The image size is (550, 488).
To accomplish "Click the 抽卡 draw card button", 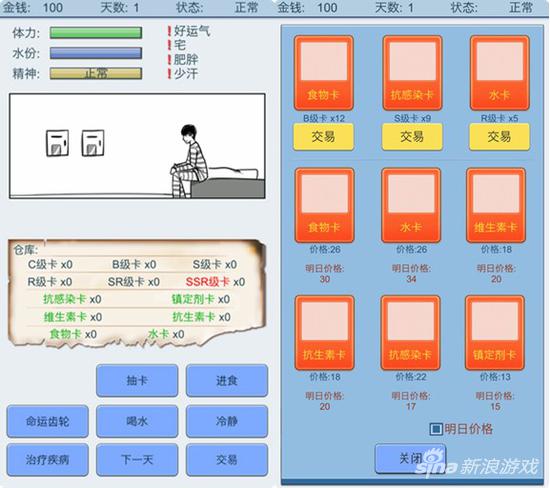I will (x=137, y=381).
